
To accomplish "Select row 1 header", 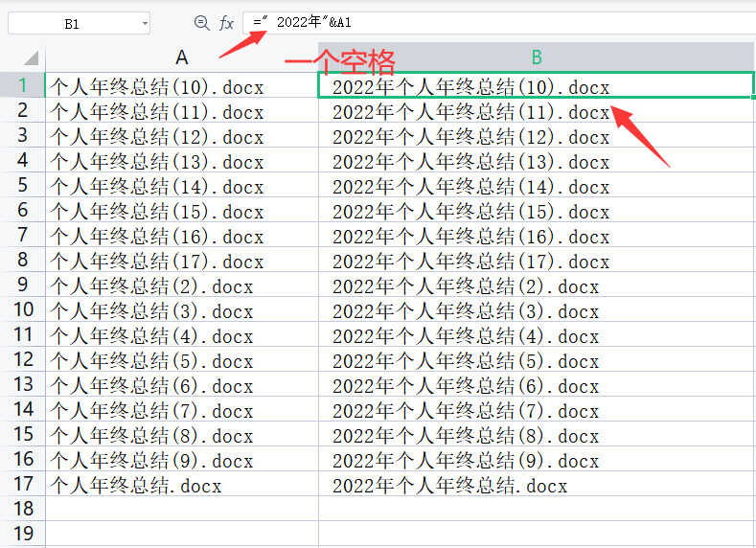I will [x=22, y=86].
